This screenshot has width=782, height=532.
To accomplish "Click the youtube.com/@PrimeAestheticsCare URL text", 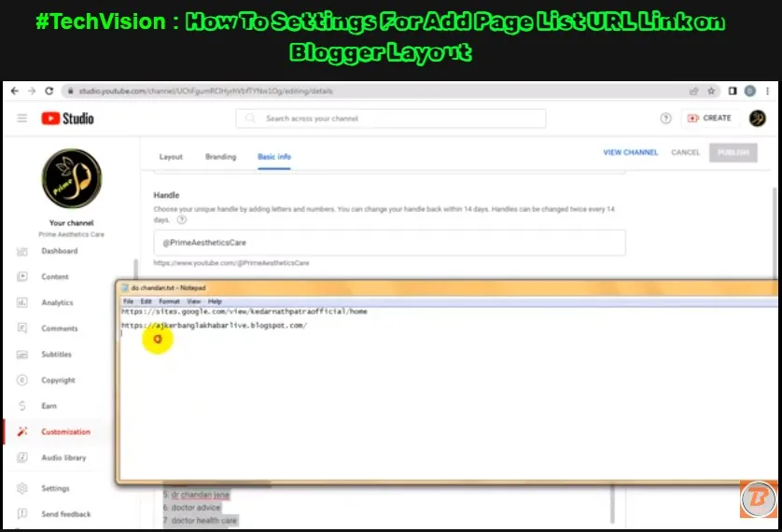I will (x=231, y=263).
